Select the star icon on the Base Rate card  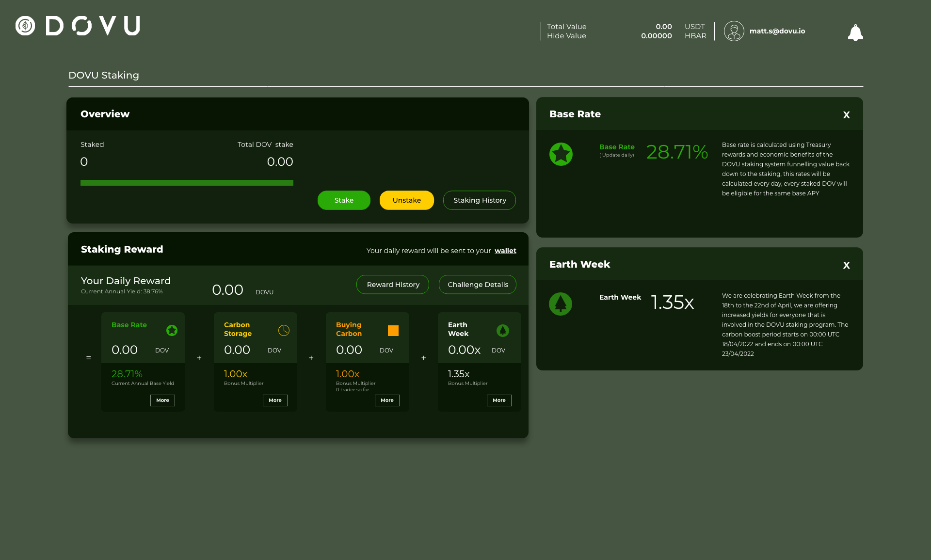point(172,330)
